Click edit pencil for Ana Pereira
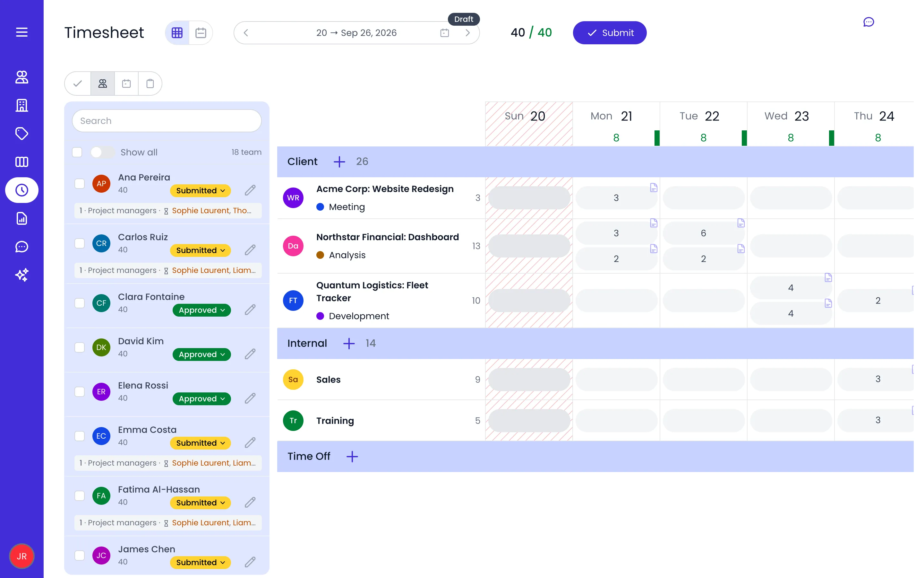This screenshot has width=924, height=578. [x=250, y=190]
